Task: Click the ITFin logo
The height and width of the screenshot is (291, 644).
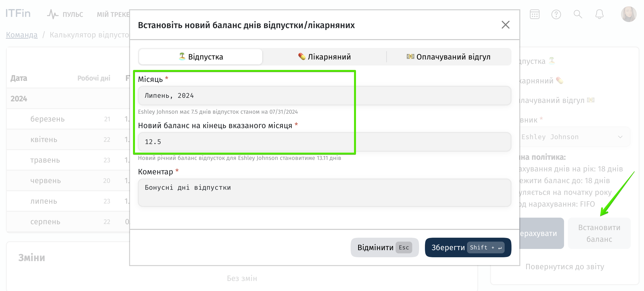Action: [18, 13]
